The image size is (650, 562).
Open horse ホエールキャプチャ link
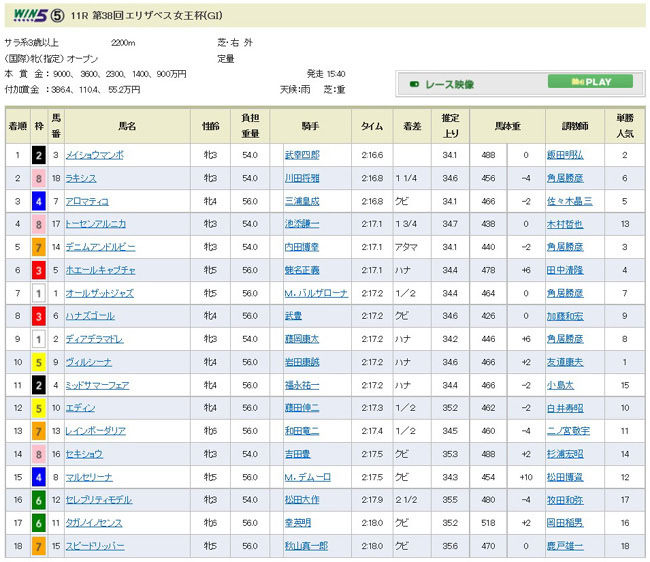point(100,269)
